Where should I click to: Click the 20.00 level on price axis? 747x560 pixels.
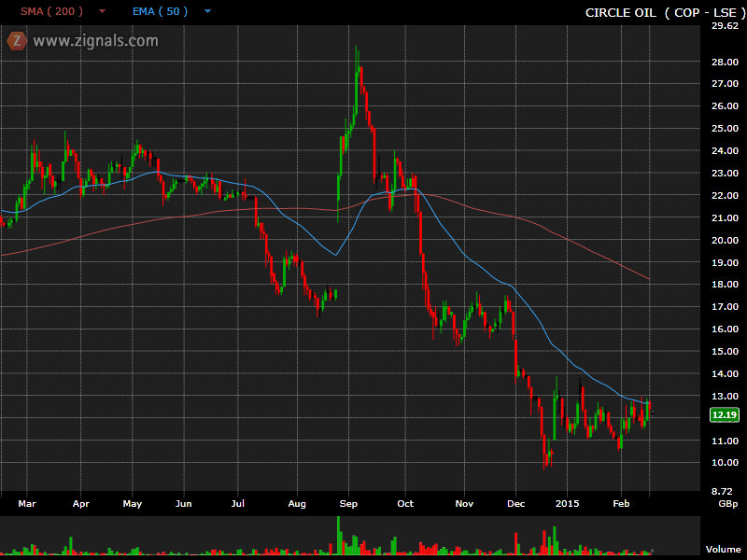[x=724, y=240]
